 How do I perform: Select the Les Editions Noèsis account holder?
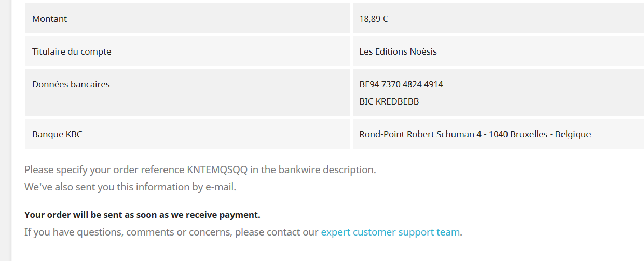tap(398, 51)
